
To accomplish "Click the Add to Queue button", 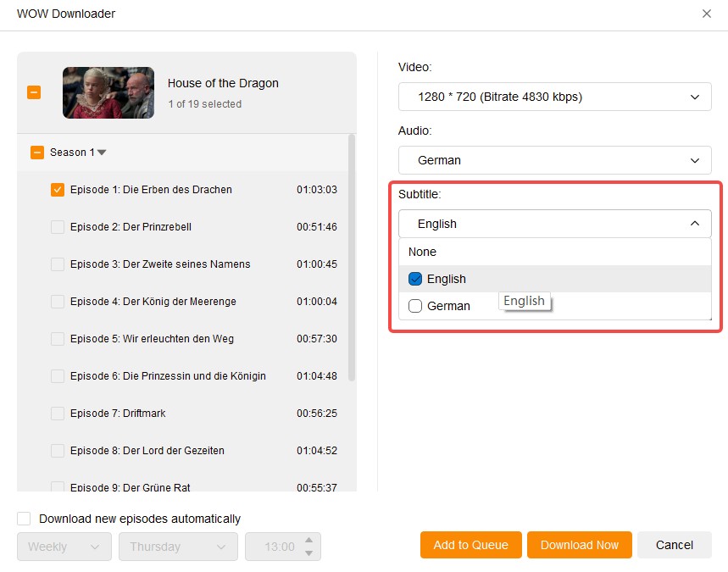I will tap(470, 545).
